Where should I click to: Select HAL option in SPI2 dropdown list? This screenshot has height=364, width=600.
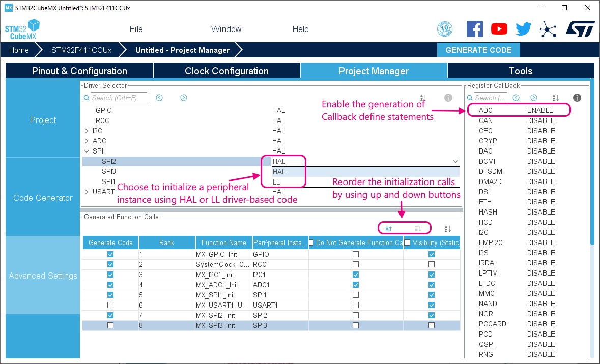click(x=365, y=172)
